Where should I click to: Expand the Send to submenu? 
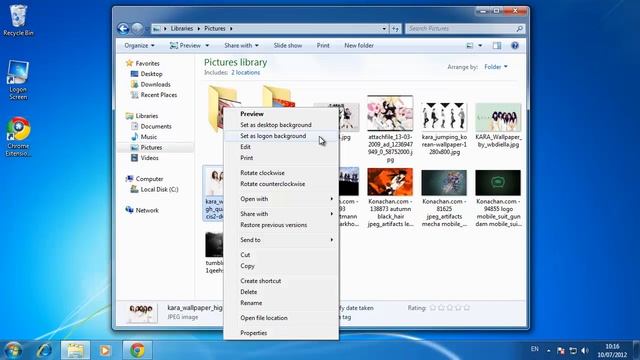tap(281, 240)
